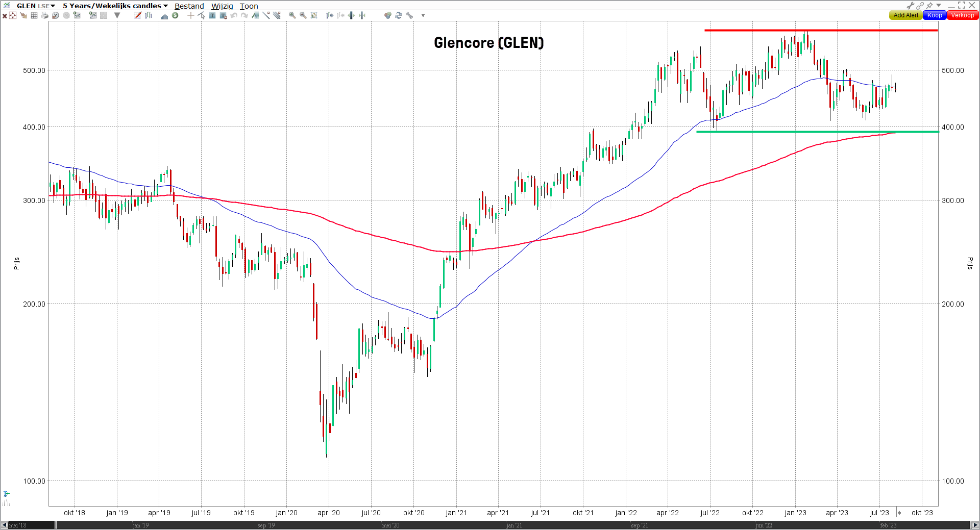Open the GLEN LSE symbol dropdown

coord(36,6)
